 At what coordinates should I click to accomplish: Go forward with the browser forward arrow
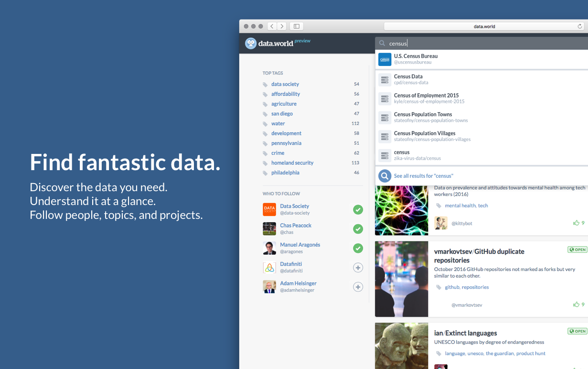coord(282,26)
